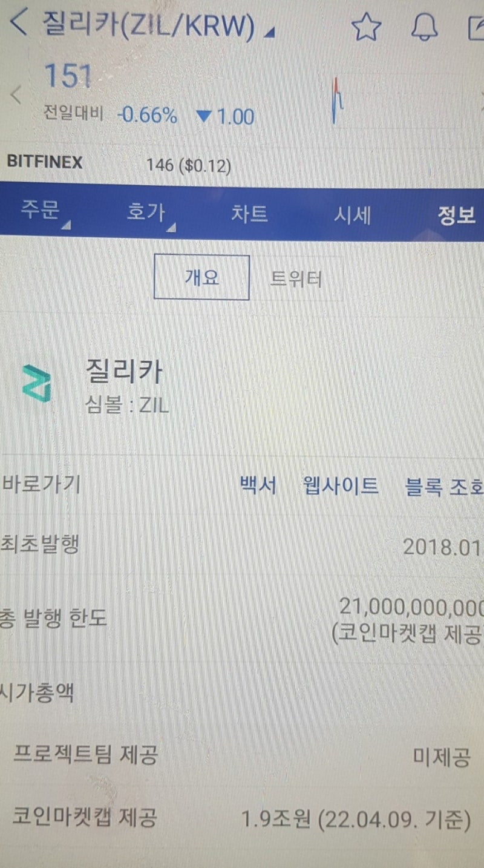Switch to the 시세 tab
Image resolution: width=484 pixels, height=868 pixels.
coord(353,214)
